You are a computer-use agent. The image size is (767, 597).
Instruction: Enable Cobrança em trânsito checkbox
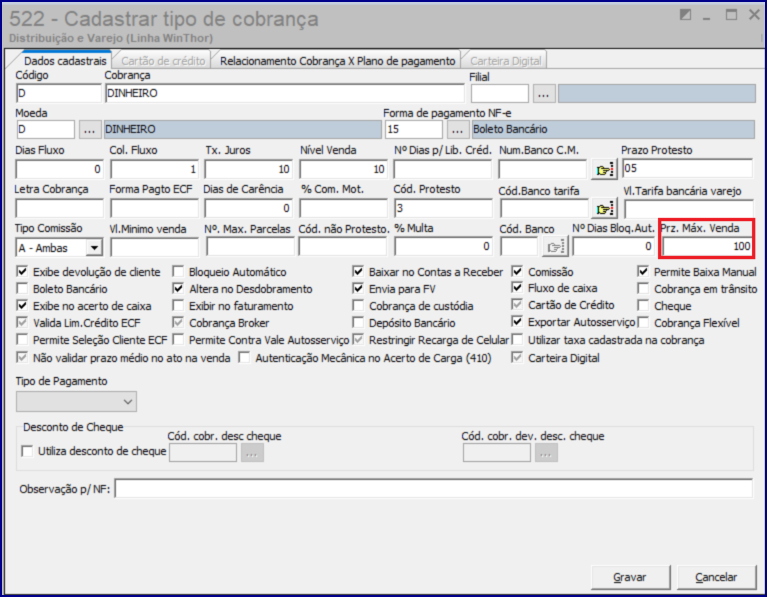643,289
